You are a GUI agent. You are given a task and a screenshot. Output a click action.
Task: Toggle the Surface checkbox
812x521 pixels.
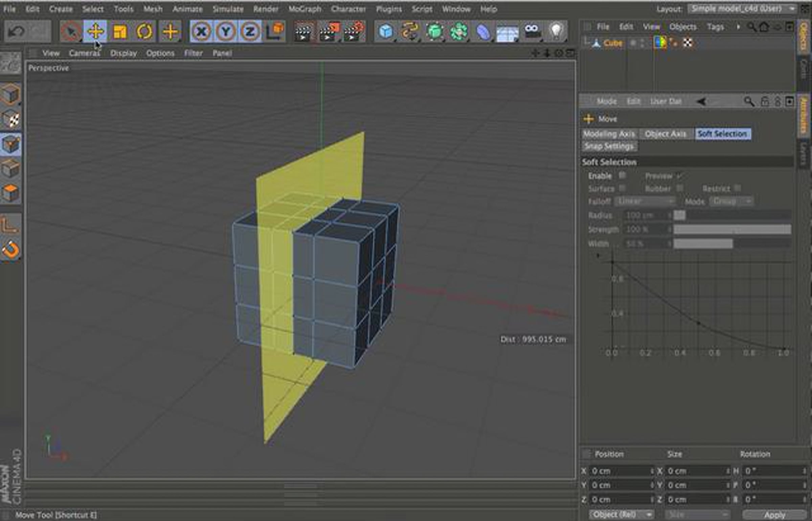point(622,188)
